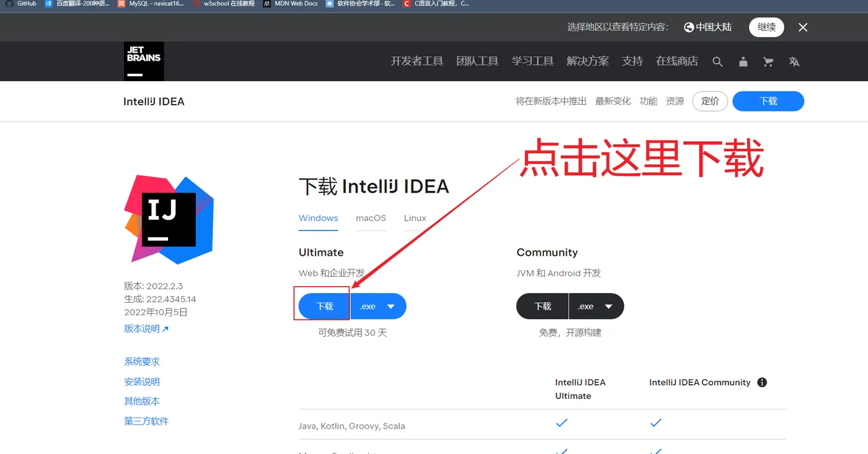
Task: Expand the Ultimate .exe installer dropdown
Action: point(378,307)
